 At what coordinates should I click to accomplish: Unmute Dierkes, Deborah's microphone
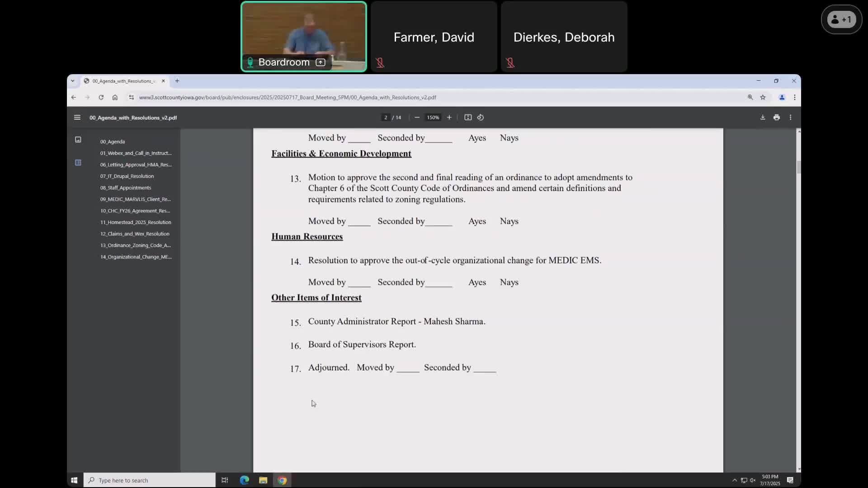click(x=510, y=63)
